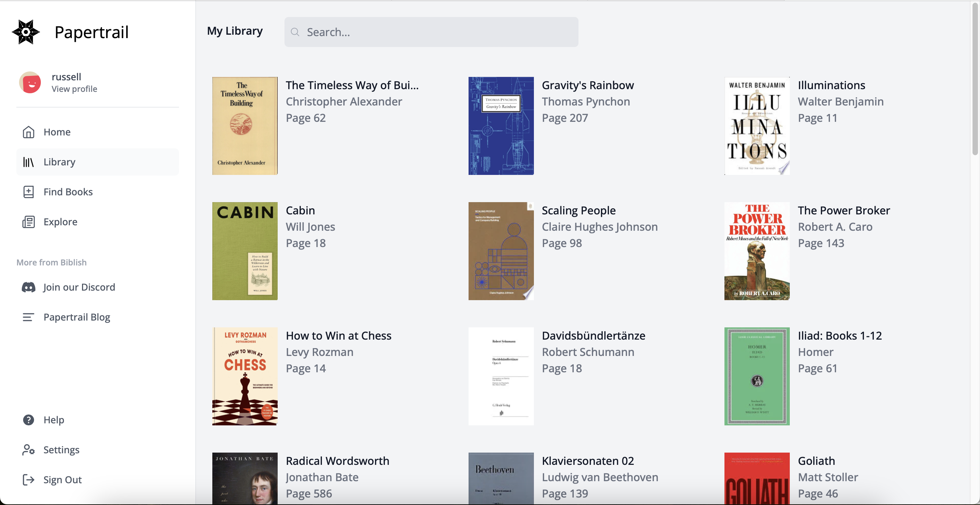Click the "Cabin" title text

(300, 210)
